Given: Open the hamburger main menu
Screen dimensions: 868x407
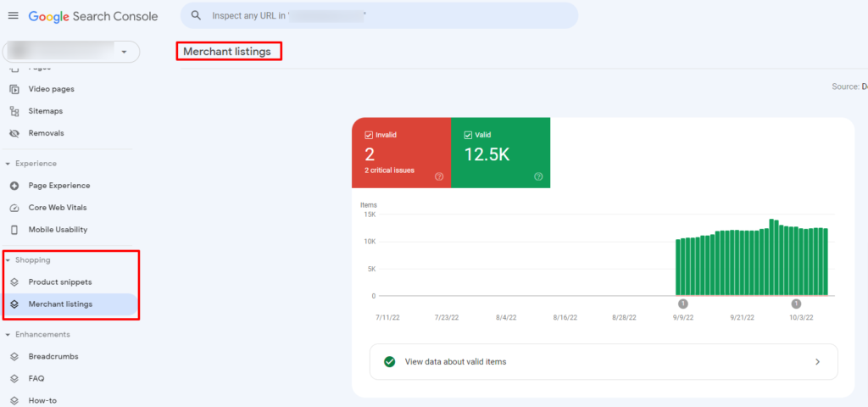Looking at the screenshot, I should click(x=14, y=16).
